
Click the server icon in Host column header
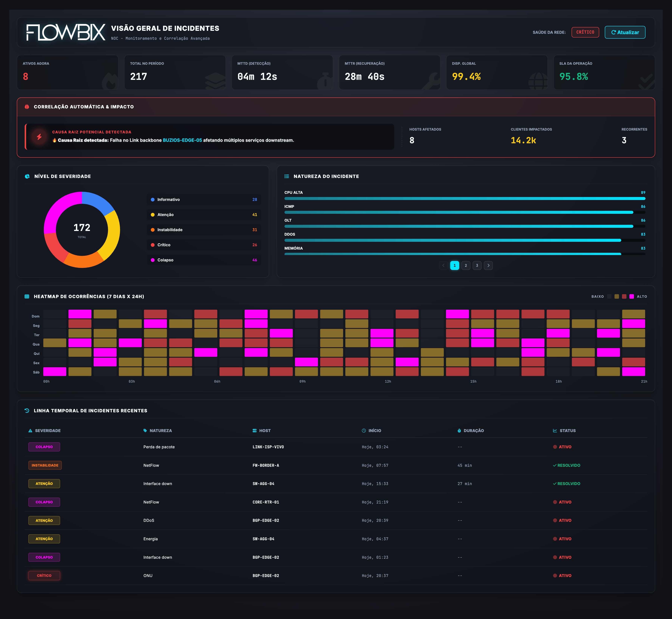click(x=255, y=431)
